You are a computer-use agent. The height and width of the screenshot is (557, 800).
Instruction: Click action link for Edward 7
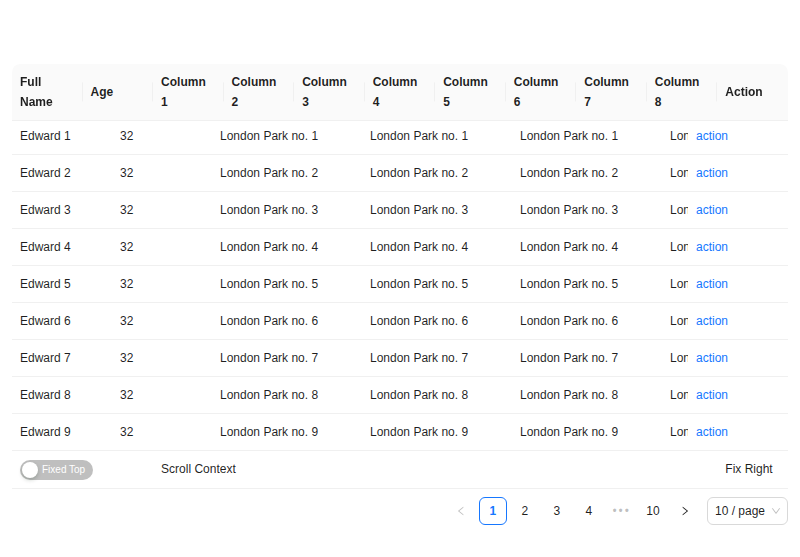click(712, 358)
